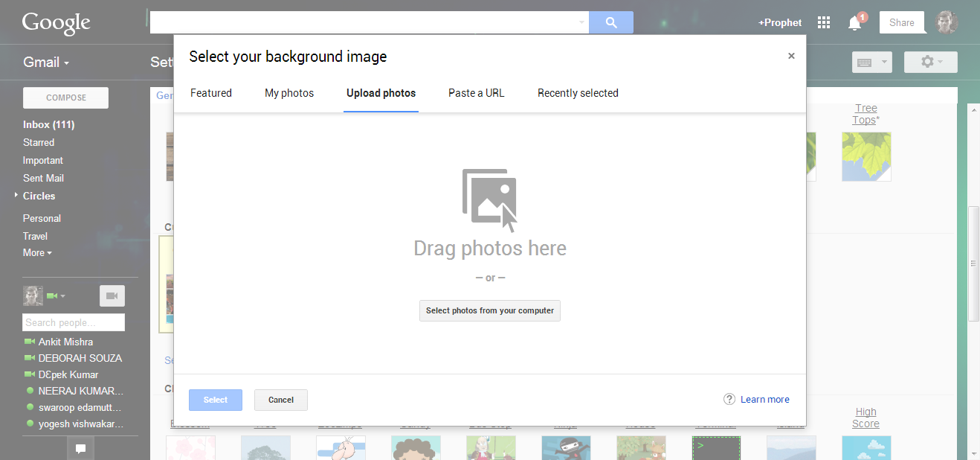The width and height of the screenshot is (980, 460).
Task: Switch to the Featured tab
Action: 211,92
